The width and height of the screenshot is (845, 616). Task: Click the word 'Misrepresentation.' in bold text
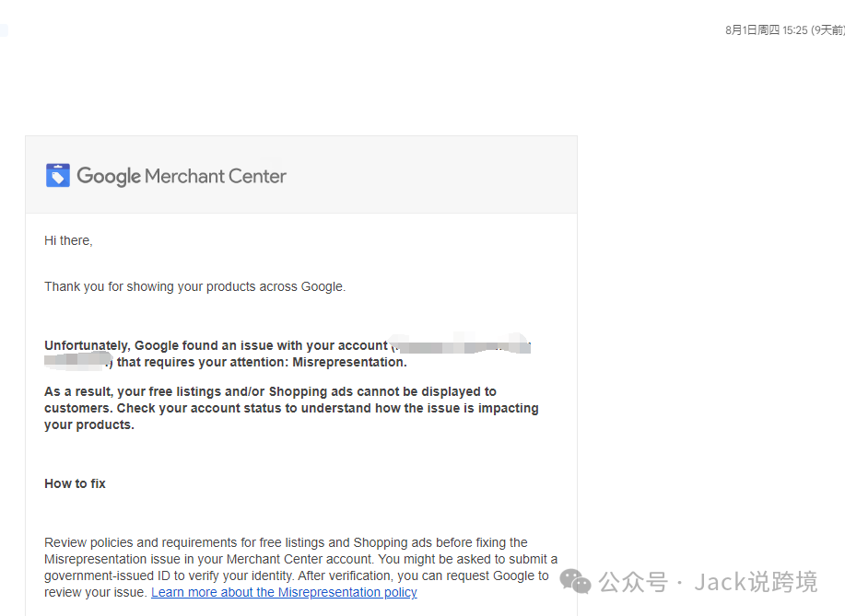tap(350, 362)
